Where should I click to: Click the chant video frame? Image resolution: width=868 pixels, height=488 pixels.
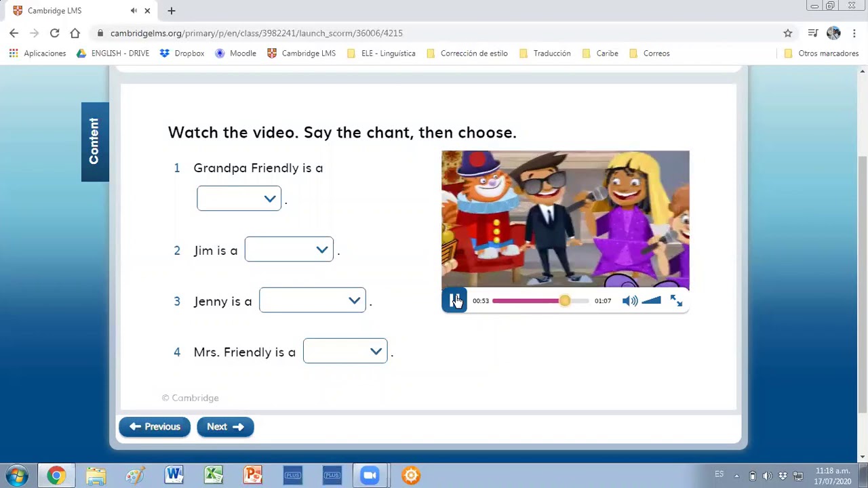pyautogui.click(x=565, y=220)
